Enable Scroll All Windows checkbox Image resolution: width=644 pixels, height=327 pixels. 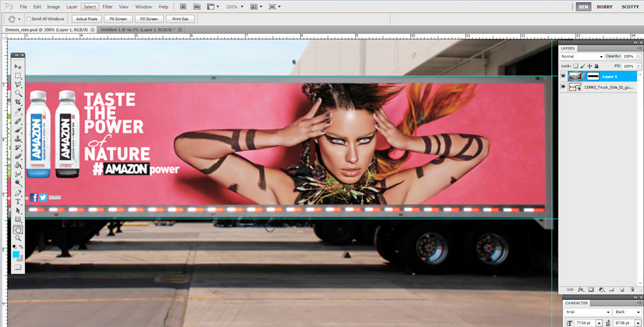coord(28,19)
